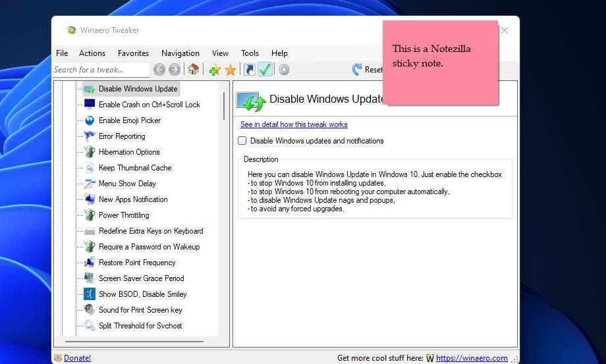The width and height of the screenshot is (606, 364).
Task: Close the Winaero Tweaker window
Action: (x=505, y=30)
